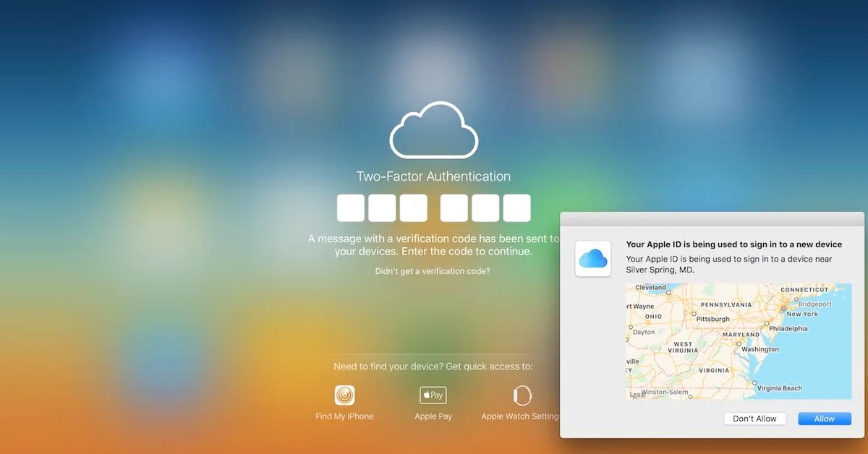Click the Find My iPhone label
Screen dimensions: 868x454
[345, 416]
